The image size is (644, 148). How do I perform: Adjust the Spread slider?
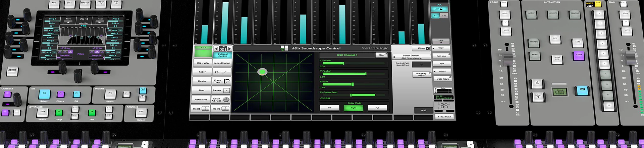pyautogui.click(x=354, y=84)
